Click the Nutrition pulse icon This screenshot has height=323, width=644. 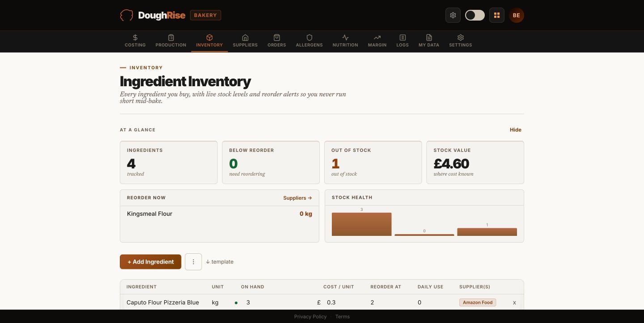pos(345,38)
